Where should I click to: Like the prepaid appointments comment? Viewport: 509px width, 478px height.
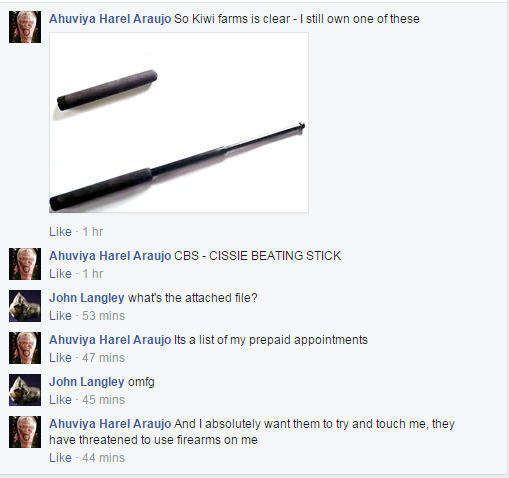[x=60, y=358]
